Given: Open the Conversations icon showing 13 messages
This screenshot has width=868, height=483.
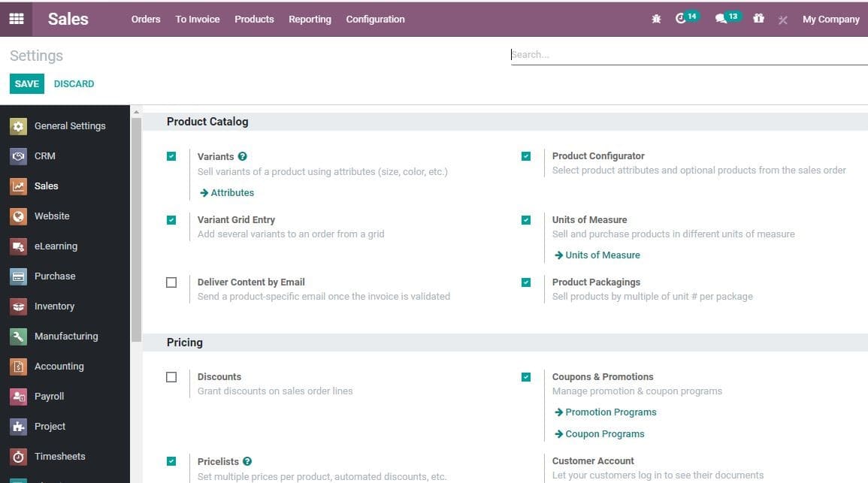Looking at the screenshot, I should tap(723, 18).
